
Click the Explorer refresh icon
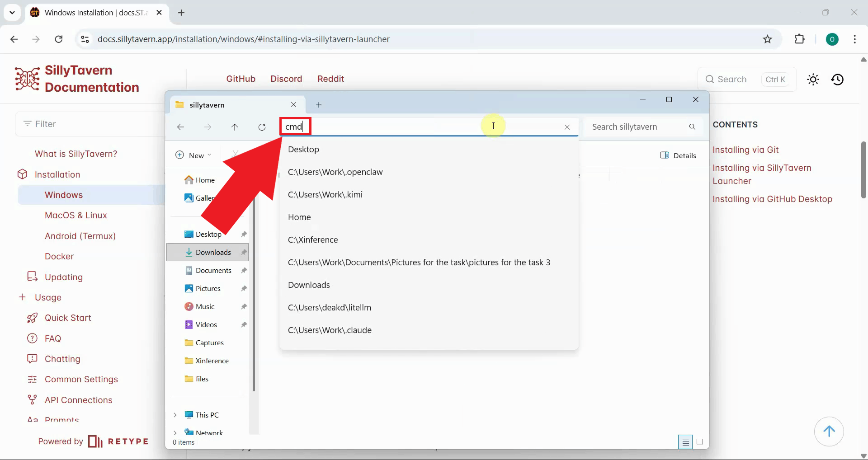262,127
